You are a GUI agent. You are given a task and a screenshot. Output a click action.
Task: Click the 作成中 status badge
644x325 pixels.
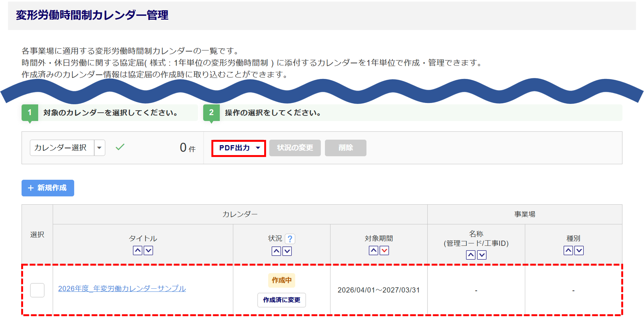[282, 280]
